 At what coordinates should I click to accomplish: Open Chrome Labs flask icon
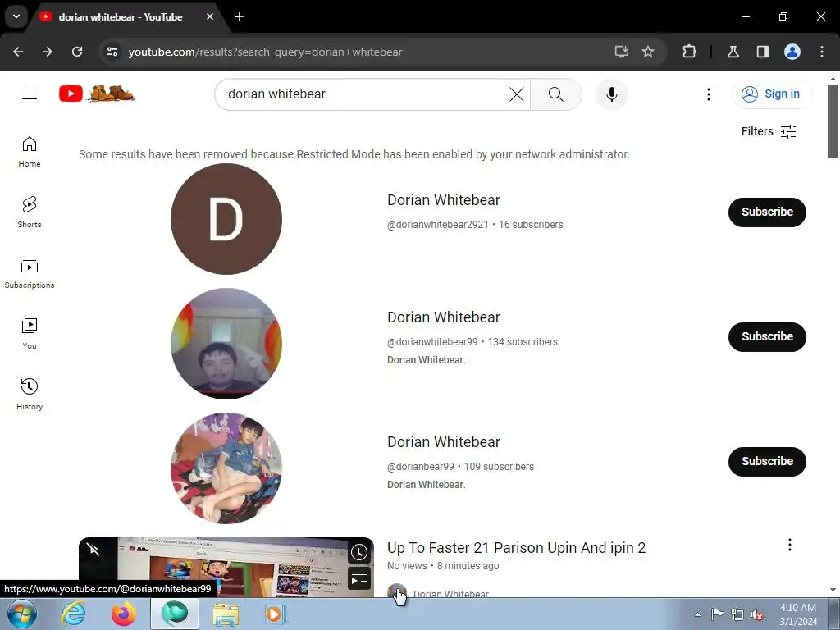733,52
